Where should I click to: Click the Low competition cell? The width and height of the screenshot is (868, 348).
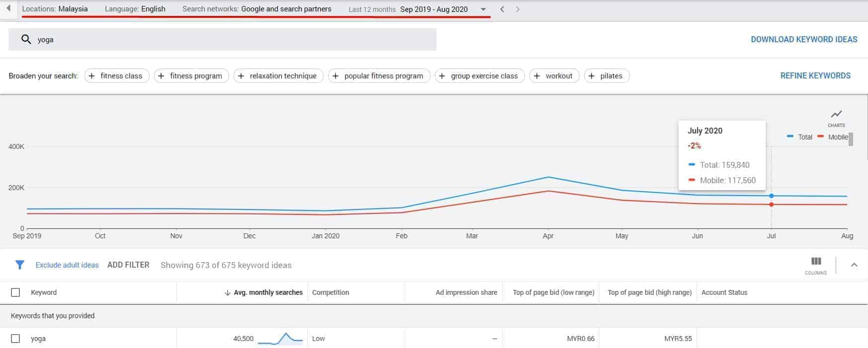tap(318, 339)
